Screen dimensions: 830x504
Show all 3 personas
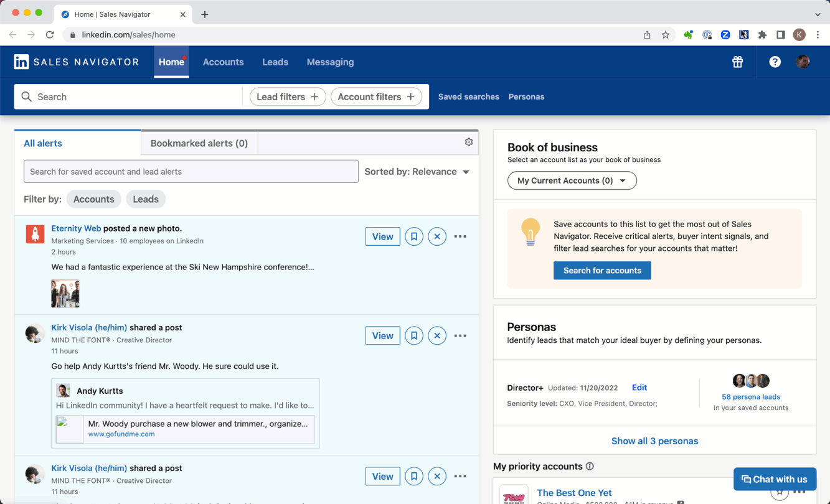point(654,441)
